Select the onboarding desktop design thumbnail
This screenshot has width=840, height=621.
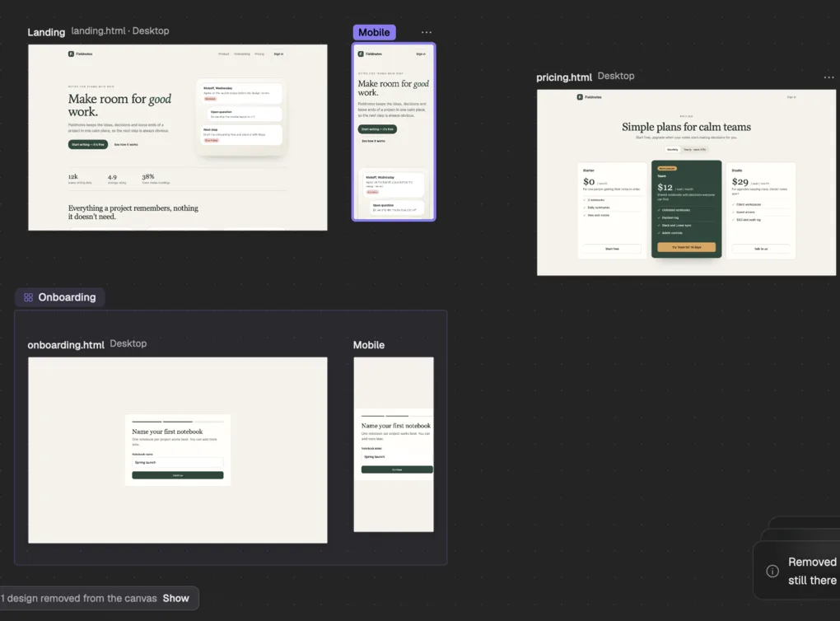coord(178,450)
